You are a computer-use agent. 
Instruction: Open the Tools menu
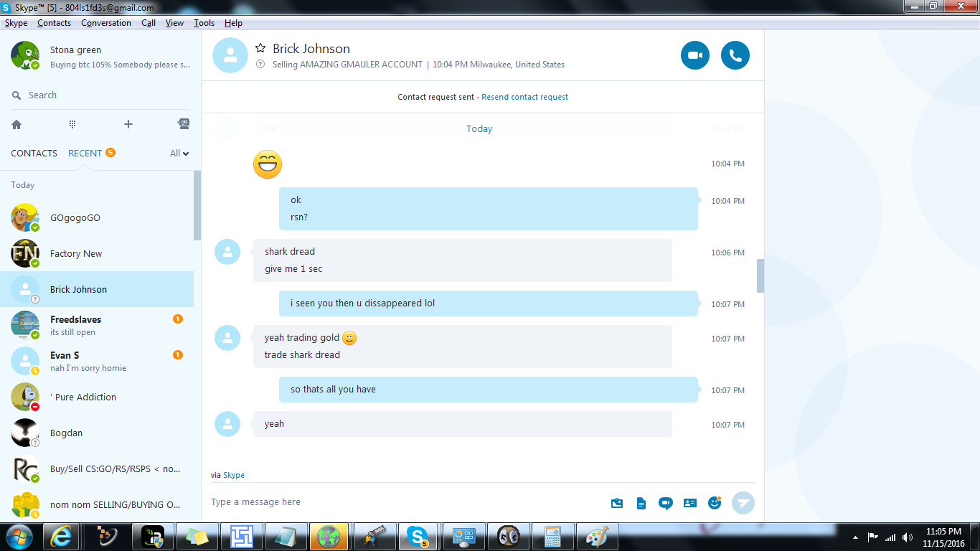pyautogui.click(x=204, y=23)
